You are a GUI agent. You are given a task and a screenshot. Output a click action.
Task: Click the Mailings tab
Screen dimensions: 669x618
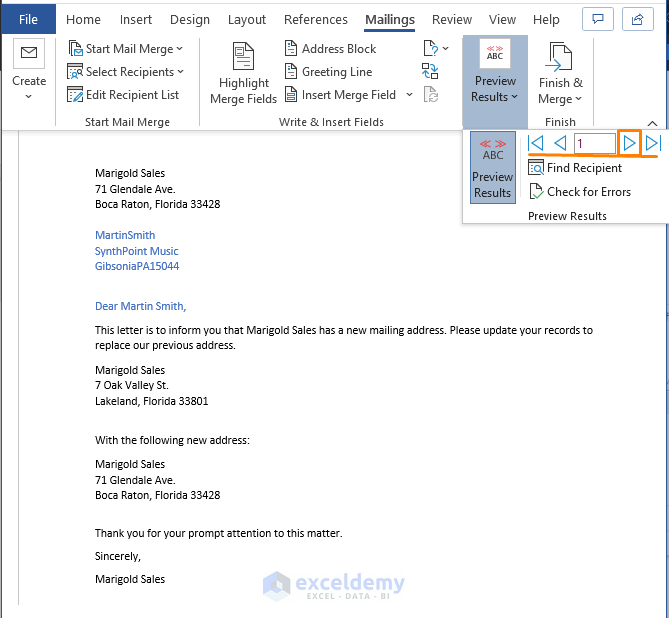[x=390, y=20]
